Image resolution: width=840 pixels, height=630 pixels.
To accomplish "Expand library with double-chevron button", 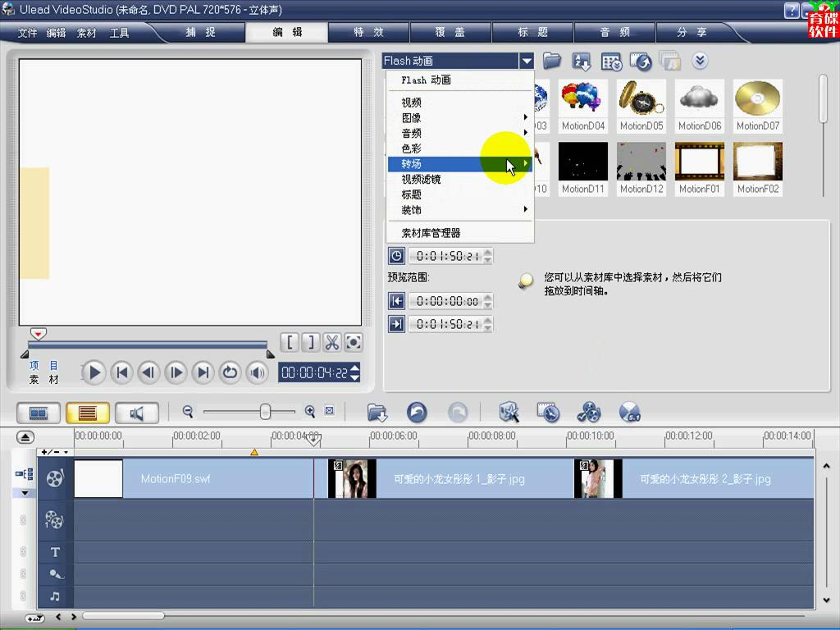I will (x=699, y=61).
